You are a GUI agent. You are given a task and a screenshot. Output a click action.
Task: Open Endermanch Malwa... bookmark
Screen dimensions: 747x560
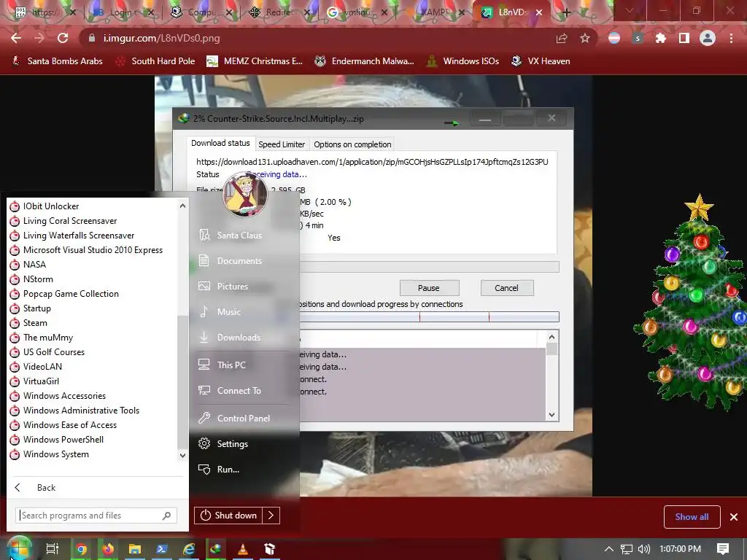(x=365, y=61)
